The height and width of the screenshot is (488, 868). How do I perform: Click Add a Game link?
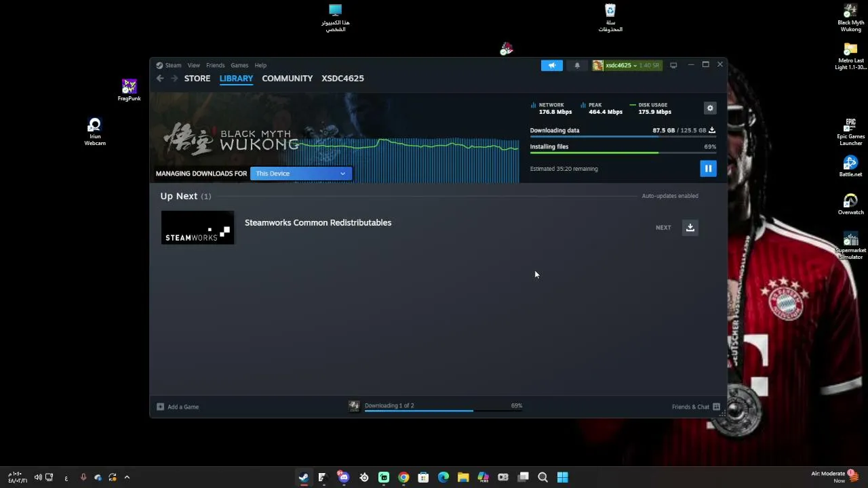(183, 407)
